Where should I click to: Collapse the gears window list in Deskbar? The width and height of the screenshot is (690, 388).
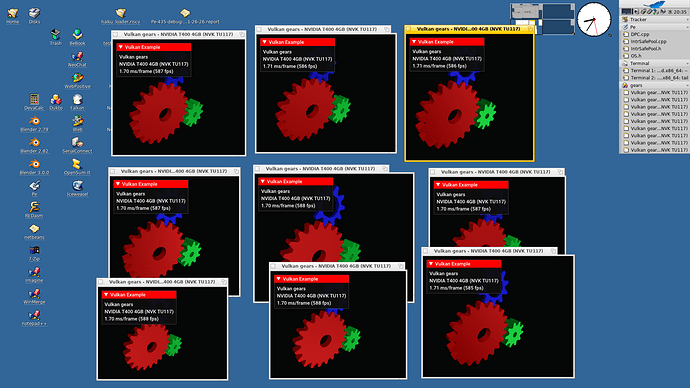click(686, 85)
